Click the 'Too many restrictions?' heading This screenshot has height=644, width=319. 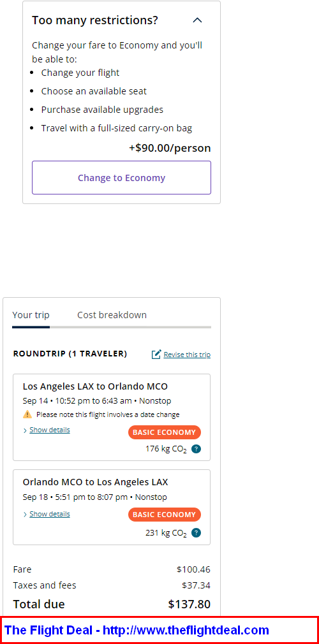pos(95,20)
